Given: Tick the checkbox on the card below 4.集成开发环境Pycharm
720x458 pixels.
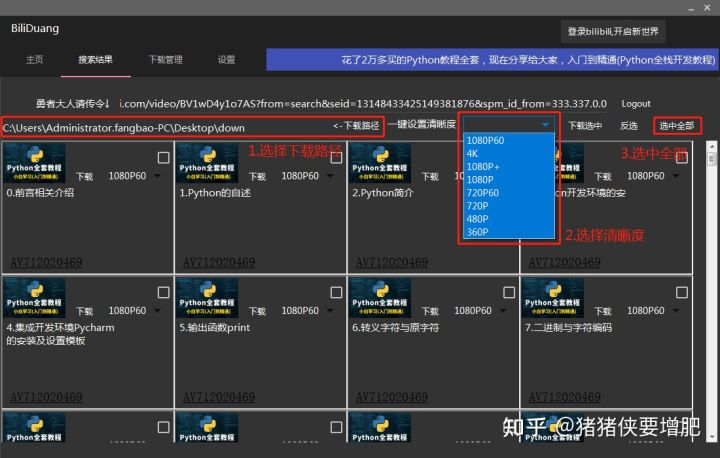Looking at the screenshot, I should (163, 427).
